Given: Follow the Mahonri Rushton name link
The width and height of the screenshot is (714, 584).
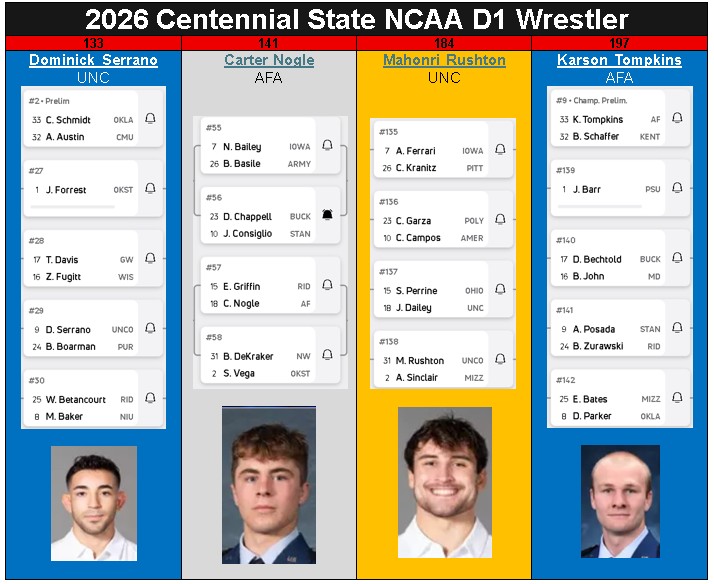Looking at the screenshot, I should pos(444,60).
